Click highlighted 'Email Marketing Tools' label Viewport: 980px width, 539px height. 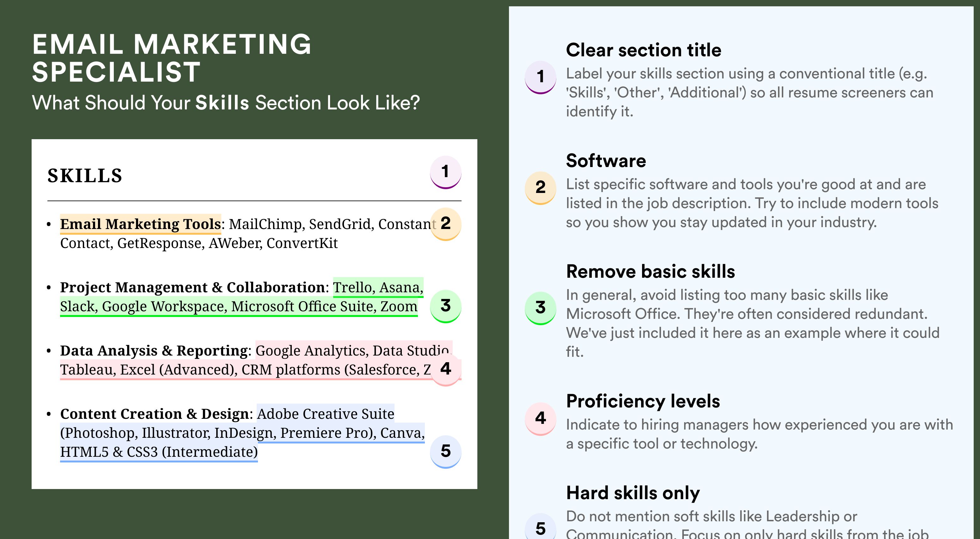tap(140, 224)
